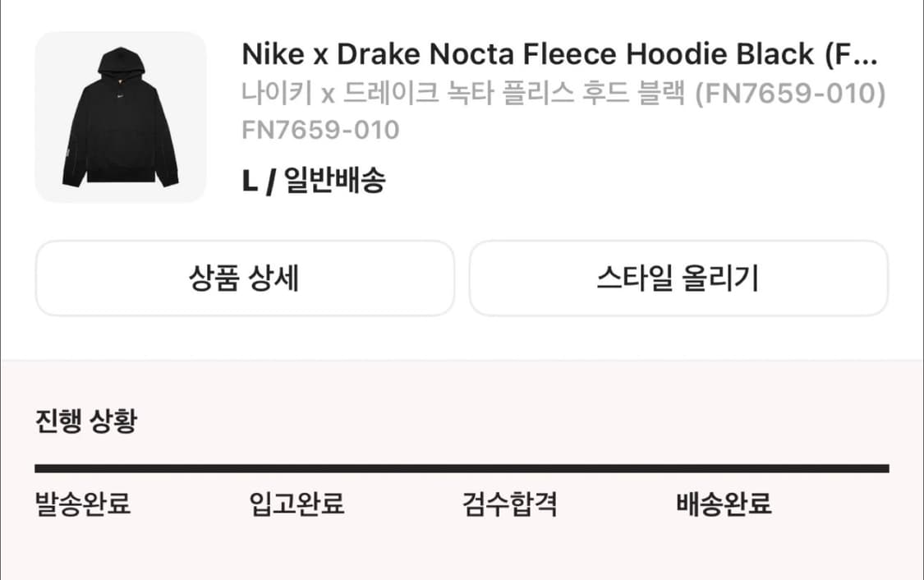
Task: Open the black hoodie product thumbnail
Action: [x=121, y=117]
